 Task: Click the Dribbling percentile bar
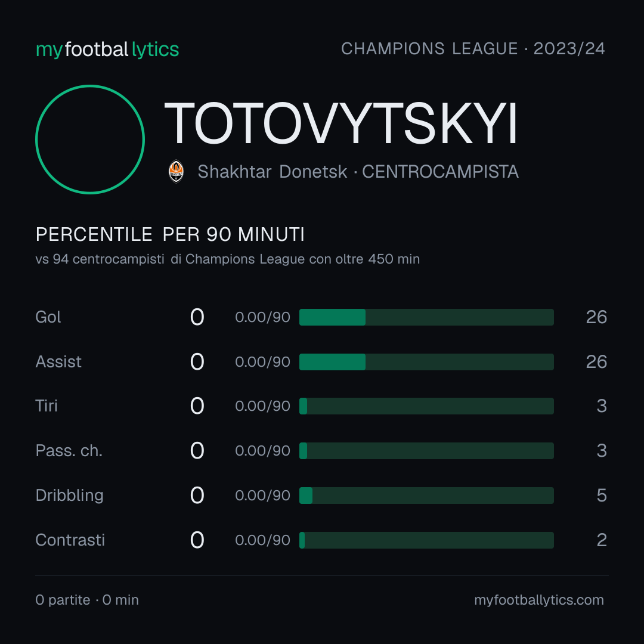[x=426, y=496]
